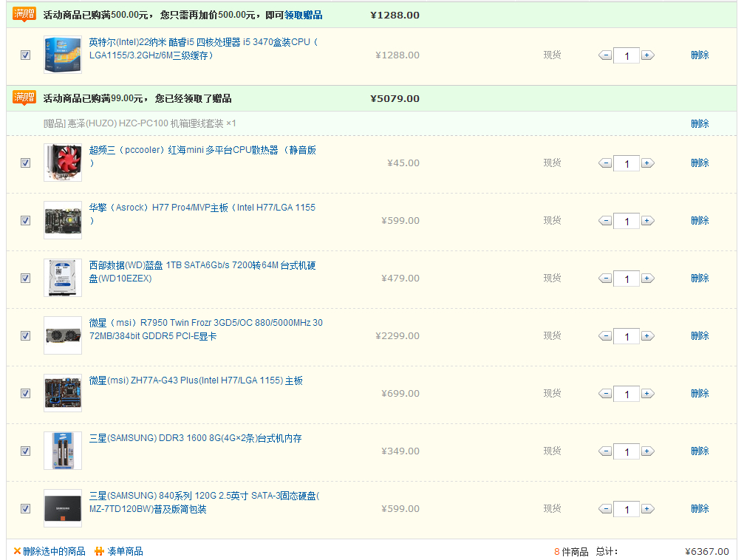Increase quantity of pccooler CPU cooler
The height and width of the screenshot is (560, 744).
point(648,163)
